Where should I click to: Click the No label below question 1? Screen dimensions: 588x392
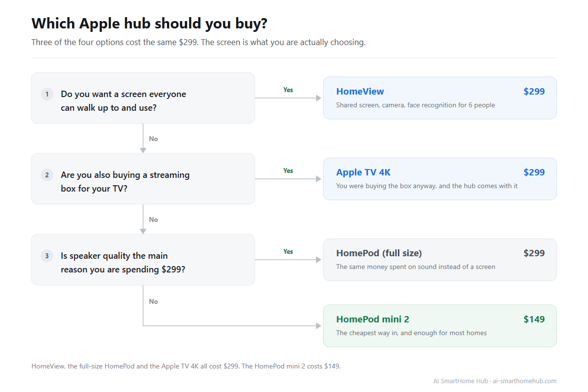click(x=153, y=139)
